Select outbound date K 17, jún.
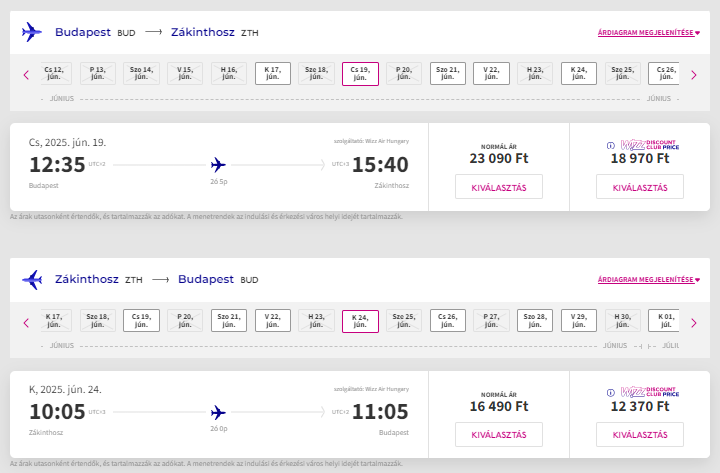720x473 pixels. pyautogui.click(x=273, y=73)
